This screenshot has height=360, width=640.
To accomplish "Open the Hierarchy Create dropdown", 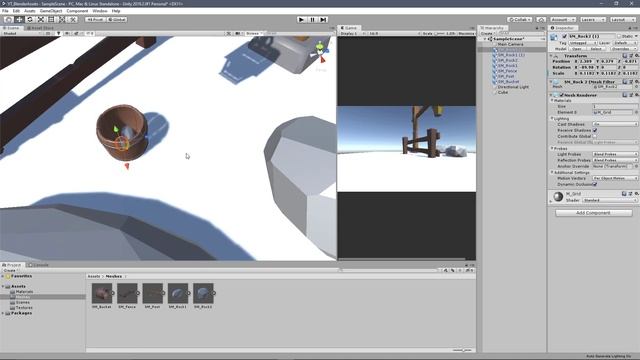I will pos(487,33).
